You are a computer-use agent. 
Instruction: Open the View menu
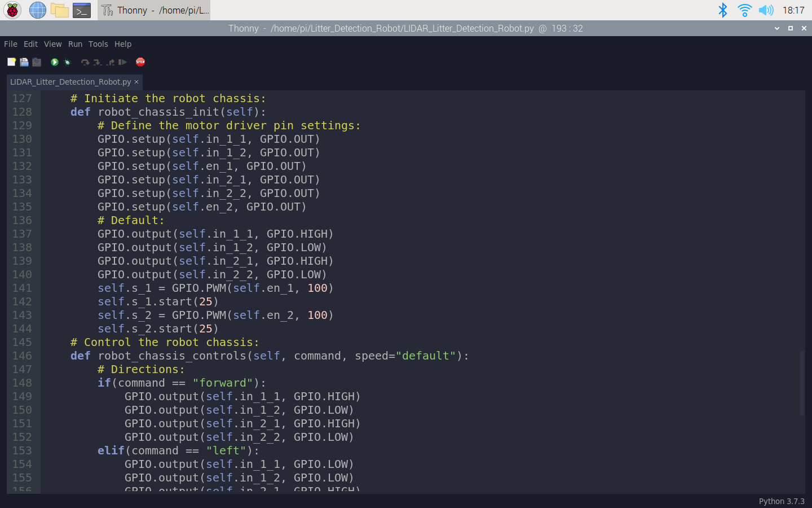(52, 44)
